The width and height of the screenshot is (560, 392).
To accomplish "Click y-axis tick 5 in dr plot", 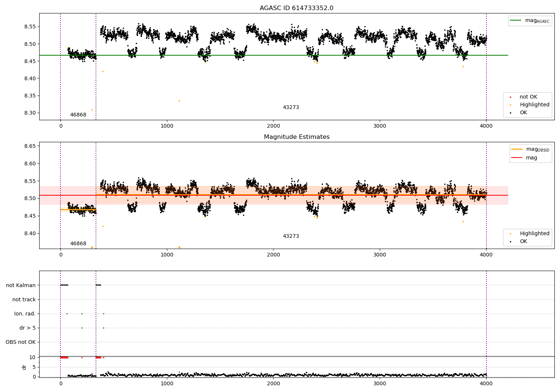I will click(x=34, y=367).
